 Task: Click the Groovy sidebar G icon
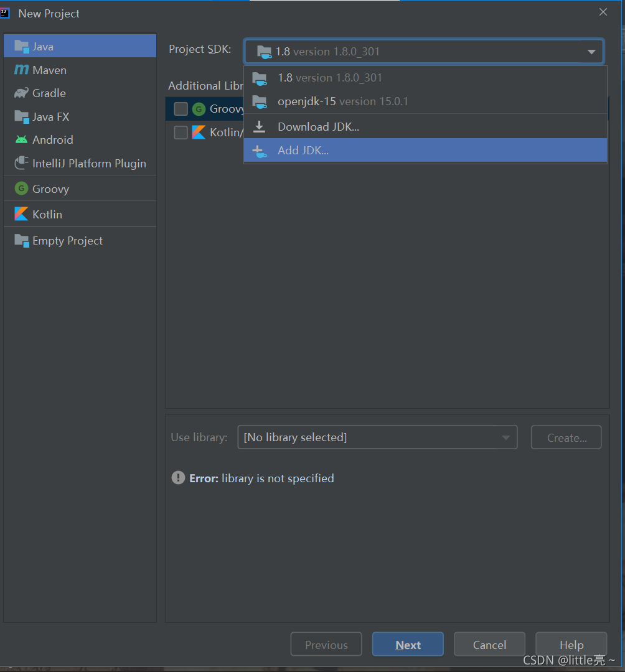click(21, 188)
